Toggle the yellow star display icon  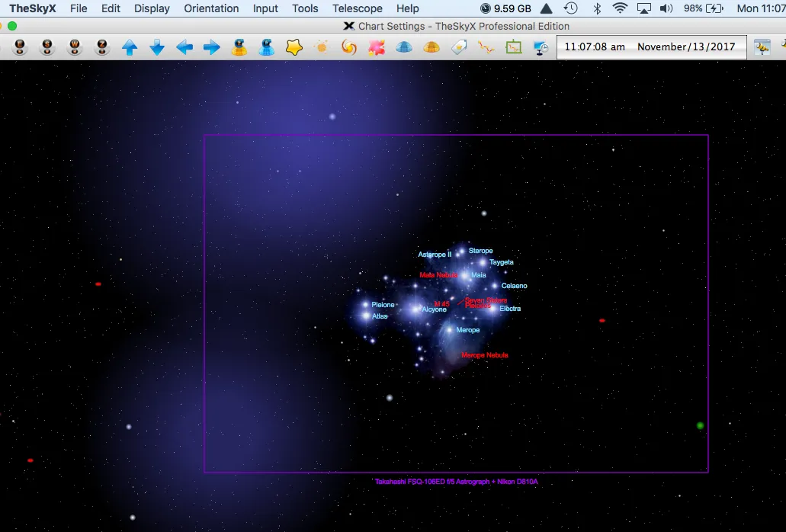coord(294,47)
